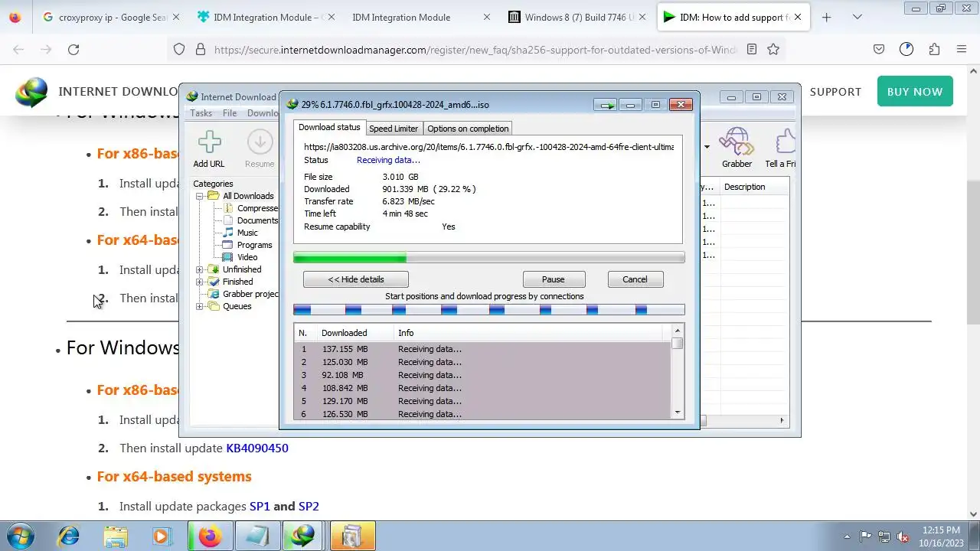Click the network tray icon

pyautogui.click(x=884, y=536)
